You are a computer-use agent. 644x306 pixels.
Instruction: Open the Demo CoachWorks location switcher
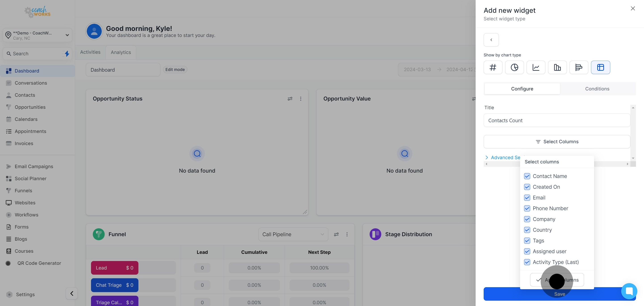[x=37, y=35]
